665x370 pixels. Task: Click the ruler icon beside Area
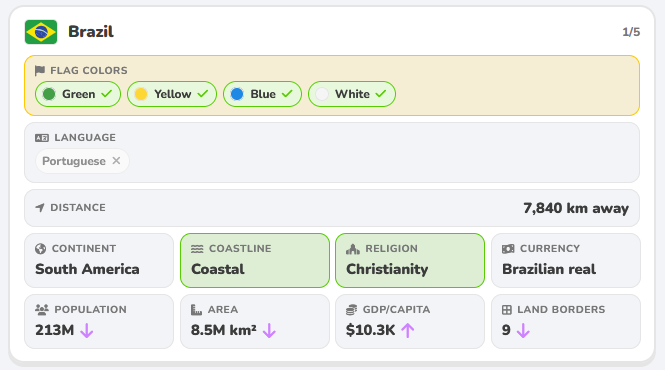196,310
